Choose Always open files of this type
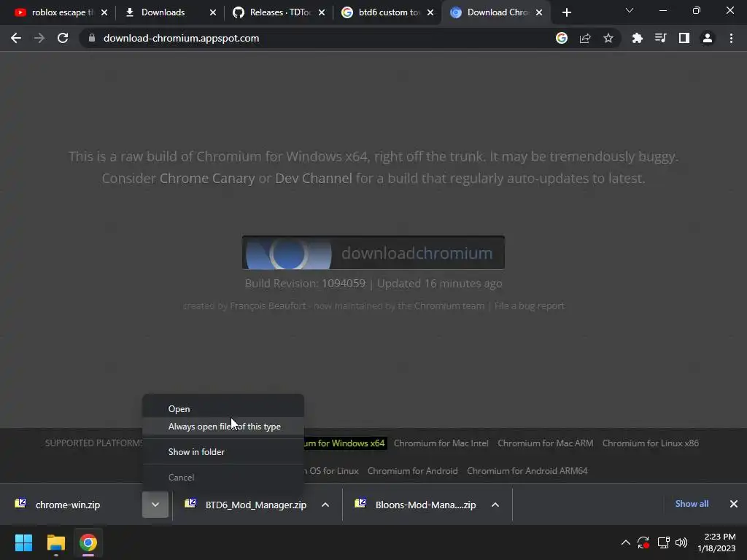This screenshot has height=560, width=747. (x=223, y=426)
